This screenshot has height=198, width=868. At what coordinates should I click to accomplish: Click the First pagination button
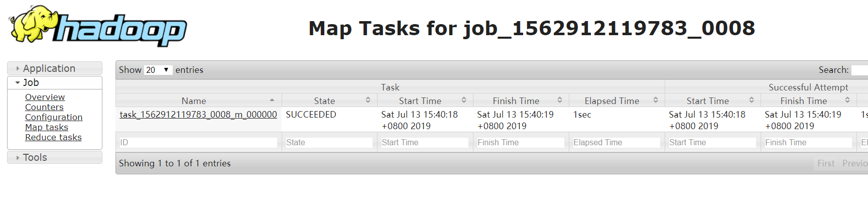click(x=826, y=163)
